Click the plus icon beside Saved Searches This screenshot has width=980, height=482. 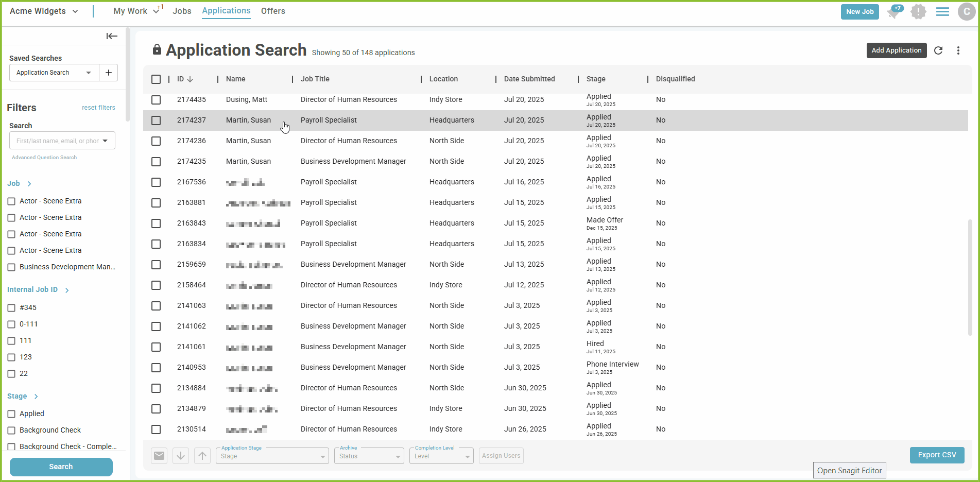108,73
